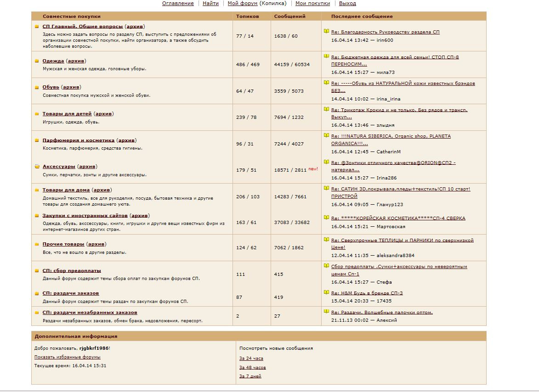Click message count 18571 / 2811
This screenshot has width=539, height=392.
click(x=290, y=170)
